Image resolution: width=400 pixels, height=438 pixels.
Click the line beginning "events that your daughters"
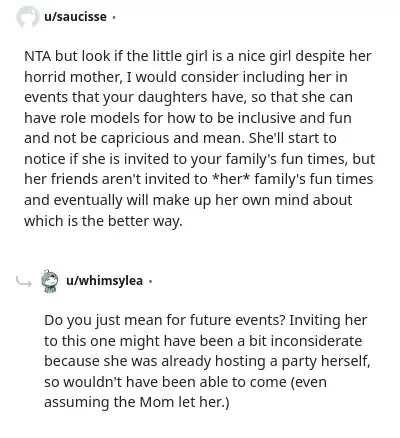tap(188, 97)
